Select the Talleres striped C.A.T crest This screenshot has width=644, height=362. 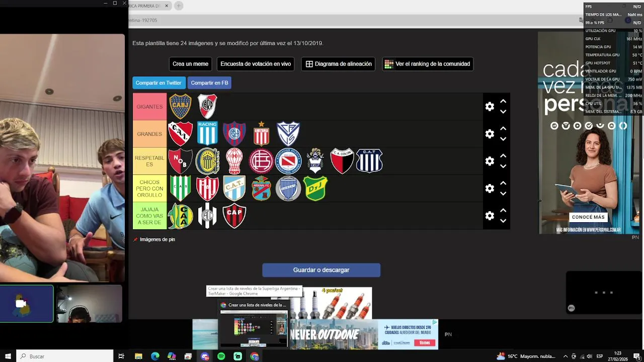click(x=369, y=161)
